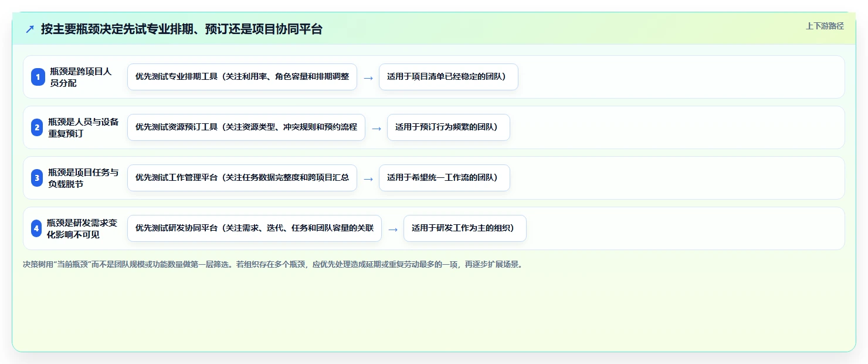Click the 适用于希望统一工作流的团队 box
This screenshot has height=364, width=868.
coord(445,178)
